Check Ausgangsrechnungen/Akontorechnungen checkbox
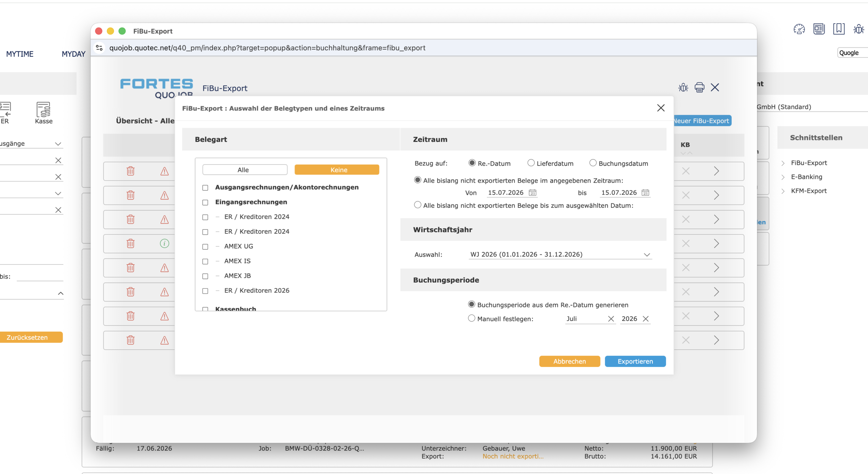Viewport: 868px width, 474px height. [x=205, y=188]
